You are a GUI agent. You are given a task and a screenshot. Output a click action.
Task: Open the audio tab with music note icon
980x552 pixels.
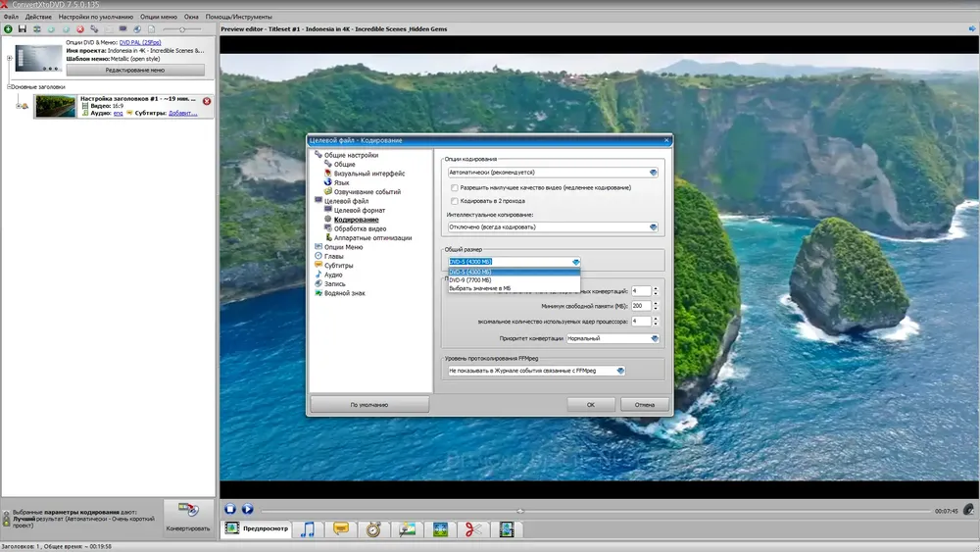(308, 529)
